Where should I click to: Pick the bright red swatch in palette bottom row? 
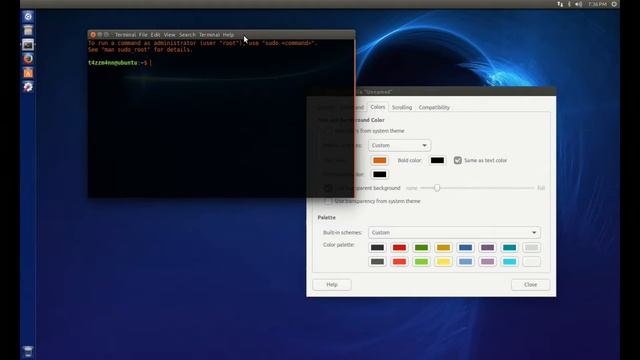(x=399, y=262)
